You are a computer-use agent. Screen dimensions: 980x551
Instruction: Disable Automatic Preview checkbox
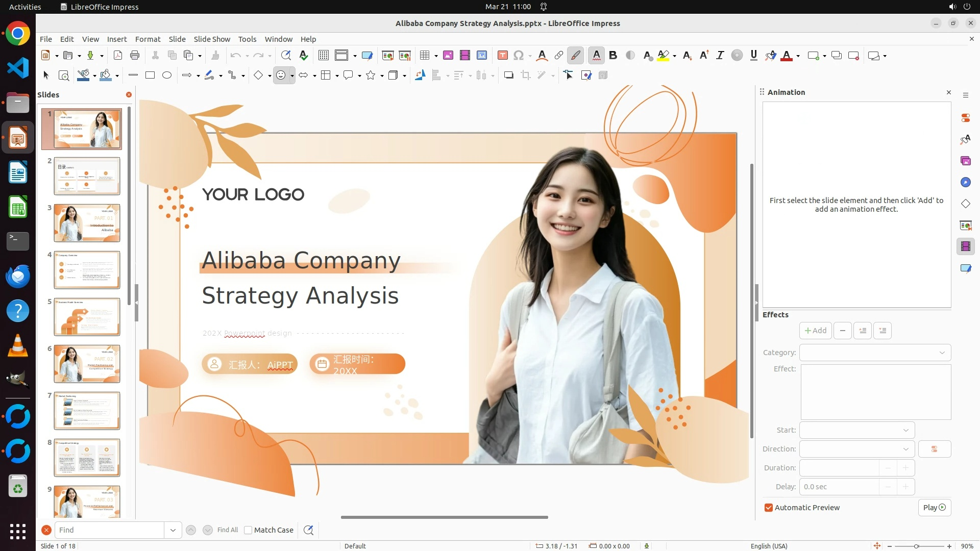pyautogui.click(x=769, y=508)
